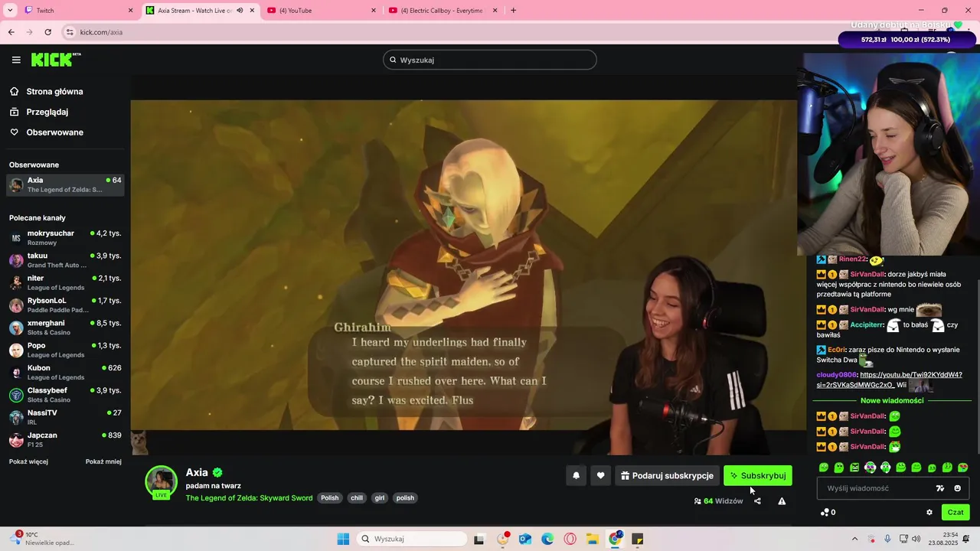
Task: Focus the Wyszukaj search field on Kick
Action: tap(490, 60)
